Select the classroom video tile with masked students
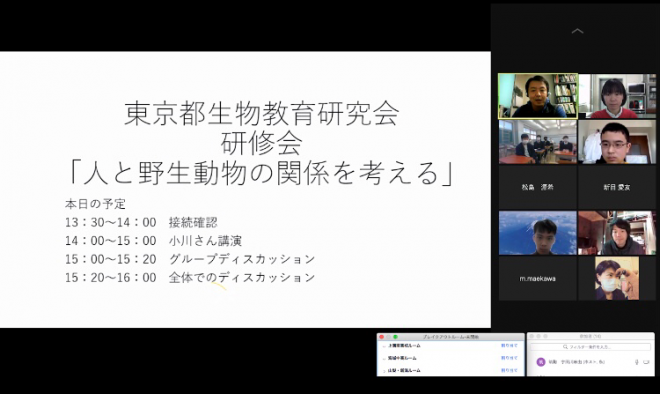 coord(538,142)
